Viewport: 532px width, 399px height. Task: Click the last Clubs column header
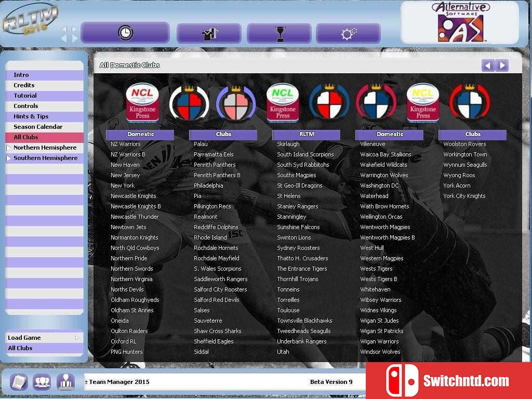click(473, 135)
